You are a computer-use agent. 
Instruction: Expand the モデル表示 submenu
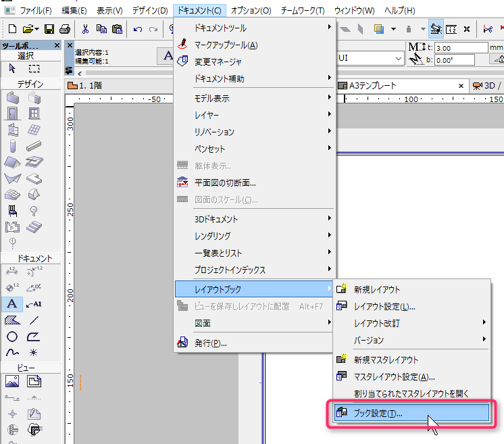[254, 98]
